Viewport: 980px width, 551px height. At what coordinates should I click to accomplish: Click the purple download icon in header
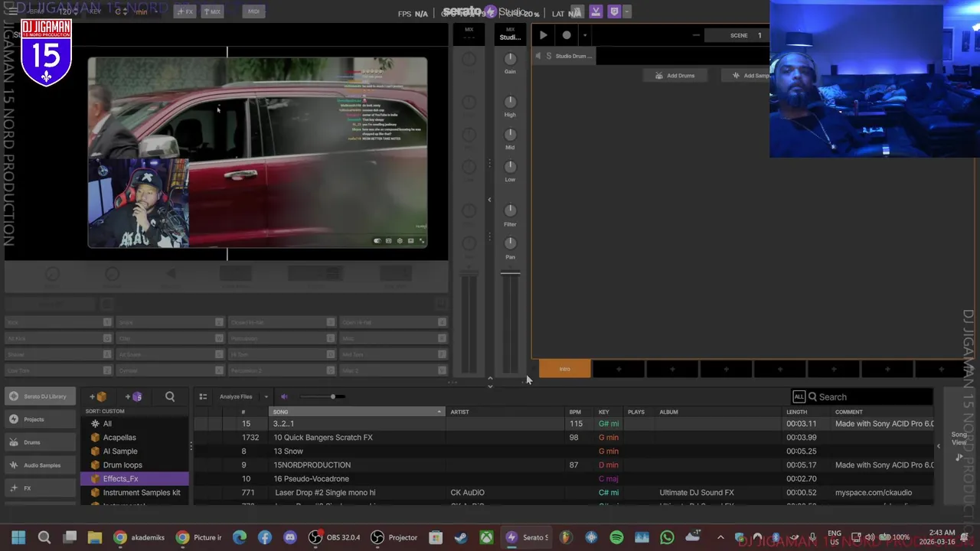click(596, 12)
